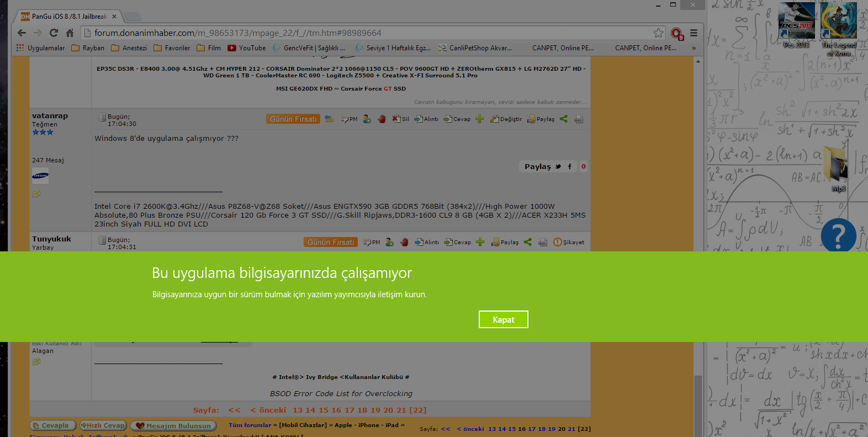Close the PanGu iOS 8 /8.1 Jailbreak tab
Image resolution: width=868 pixels, height=437 pixels.
coord(114,17)
